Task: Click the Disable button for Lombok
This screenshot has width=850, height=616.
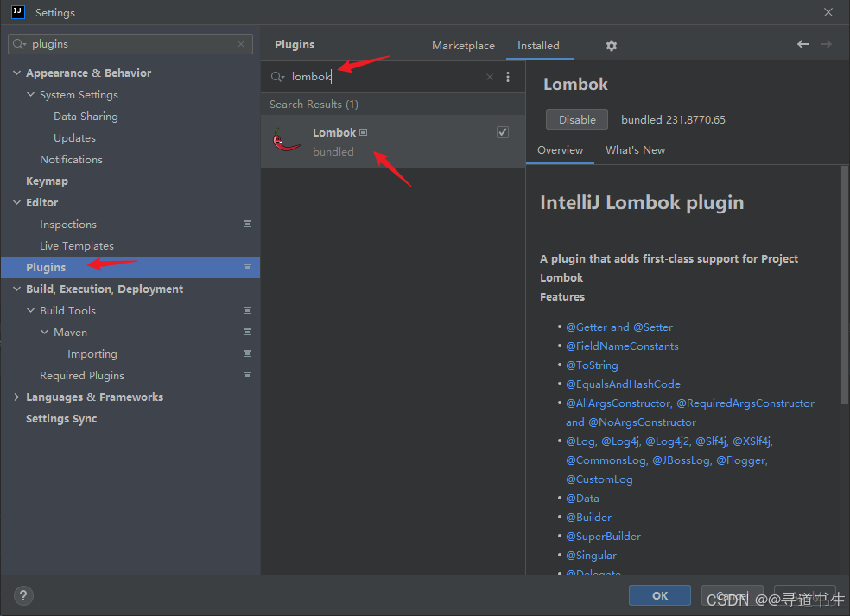Action: point(577,120)
